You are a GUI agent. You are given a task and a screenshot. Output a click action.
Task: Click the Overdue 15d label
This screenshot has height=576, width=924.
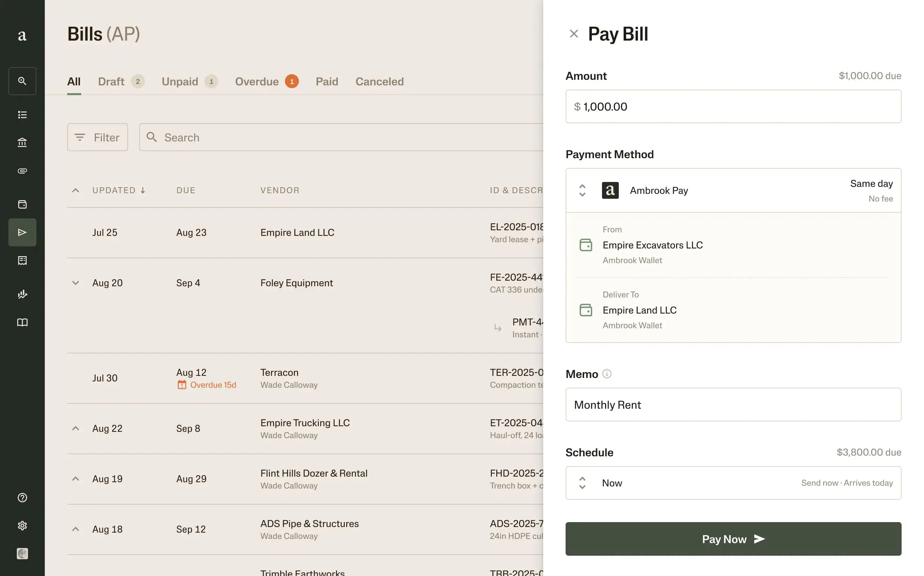point(213,385)
